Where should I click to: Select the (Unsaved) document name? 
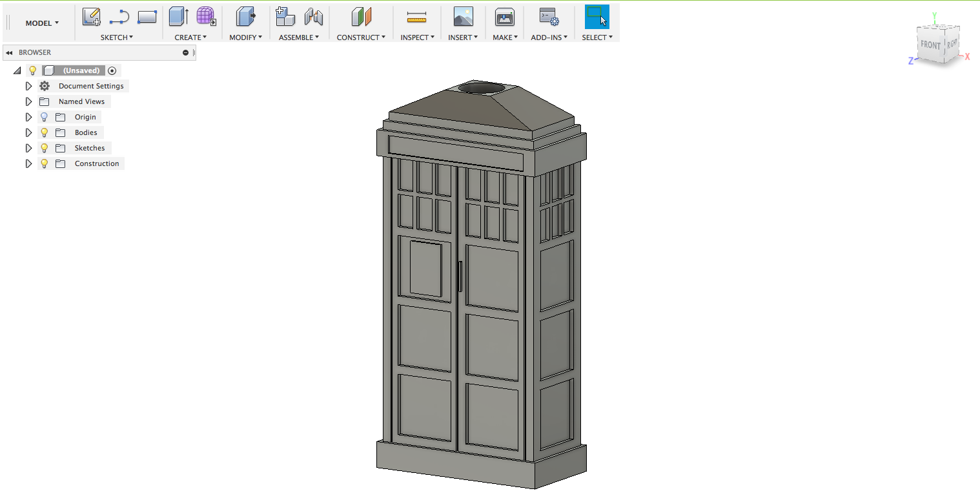pyautogui.click(x=81, y=70)
